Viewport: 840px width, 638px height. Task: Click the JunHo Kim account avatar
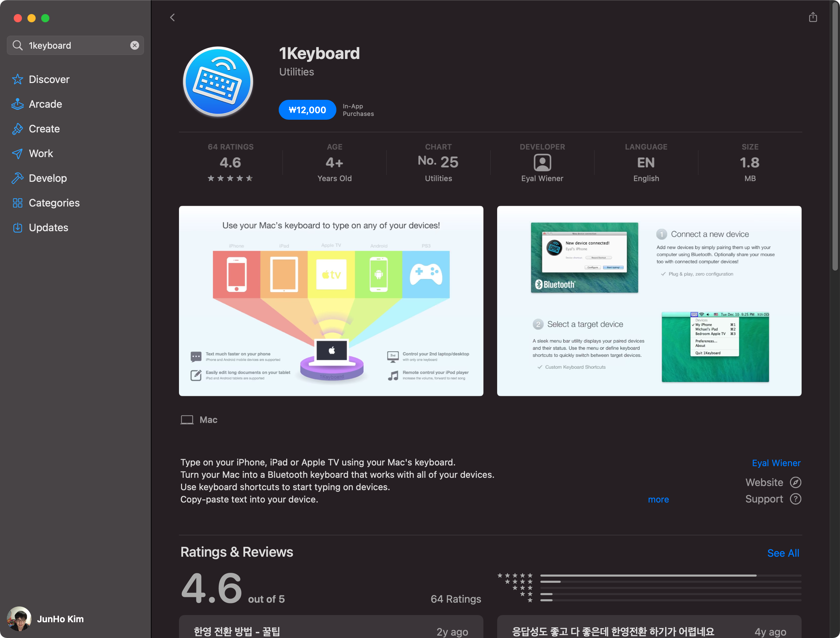(x=19, y=618)
